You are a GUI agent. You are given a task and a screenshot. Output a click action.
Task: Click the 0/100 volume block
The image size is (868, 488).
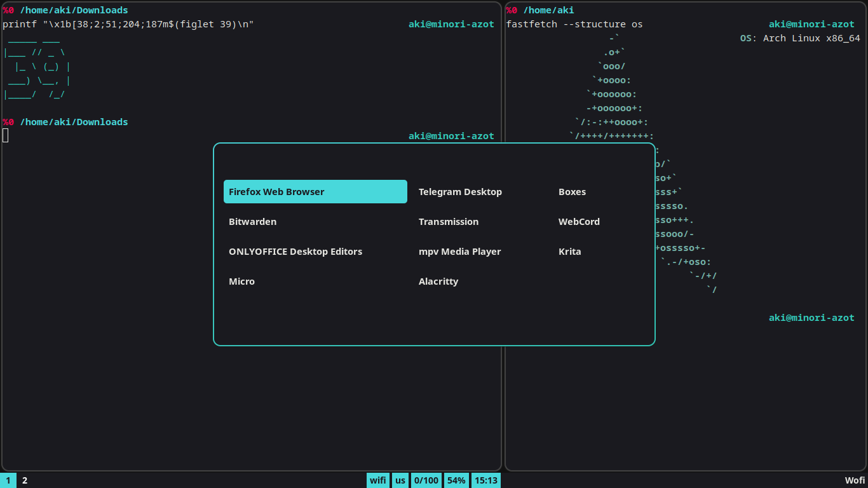point(426,480)
